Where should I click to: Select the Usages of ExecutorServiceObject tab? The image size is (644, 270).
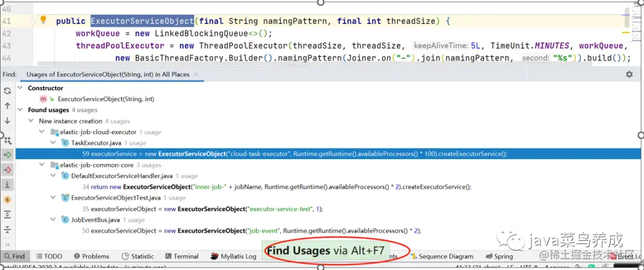click(x=107, y=75)
